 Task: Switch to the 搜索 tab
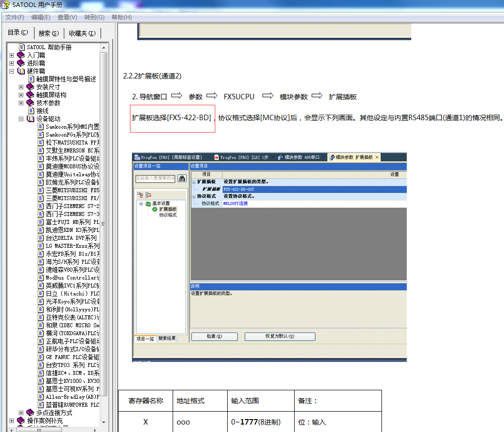(48, 33)
